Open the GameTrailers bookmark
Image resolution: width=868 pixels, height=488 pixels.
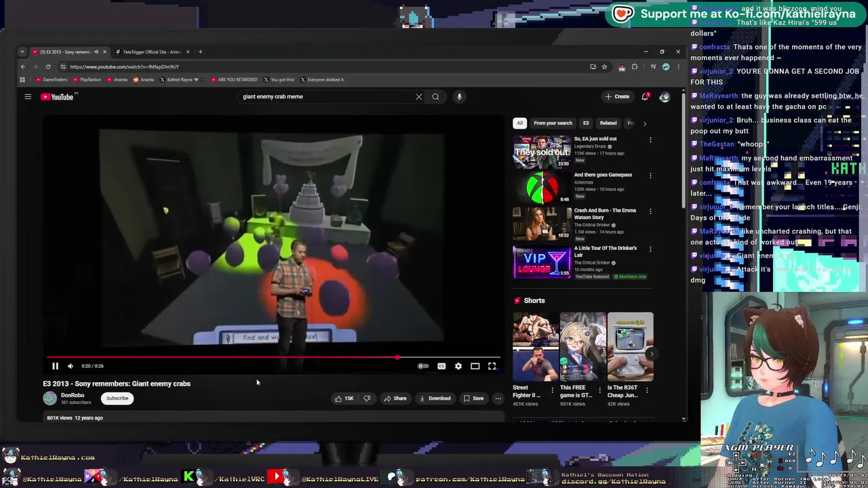52,80
